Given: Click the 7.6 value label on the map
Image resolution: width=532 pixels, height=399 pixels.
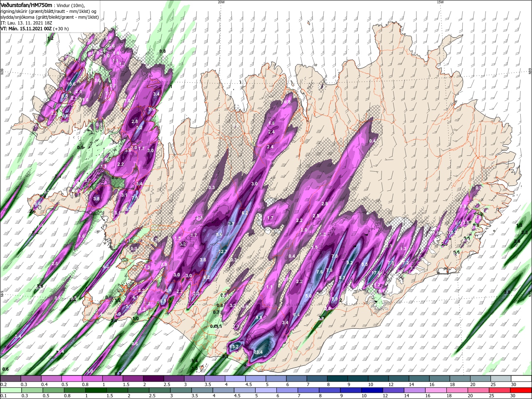Looking at the screenshot, I should (x=320, y=272).
